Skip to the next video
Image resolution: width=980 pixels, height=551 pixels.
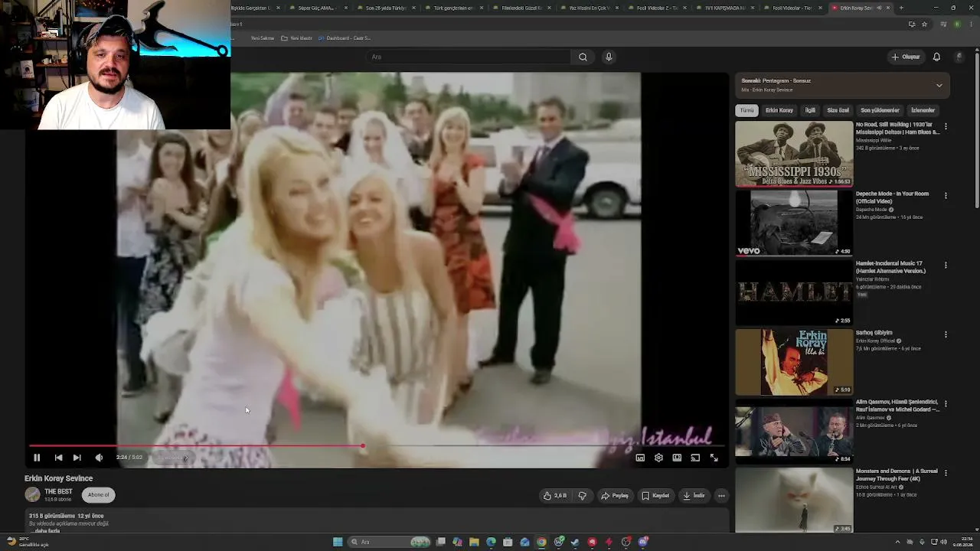point(77,458)
